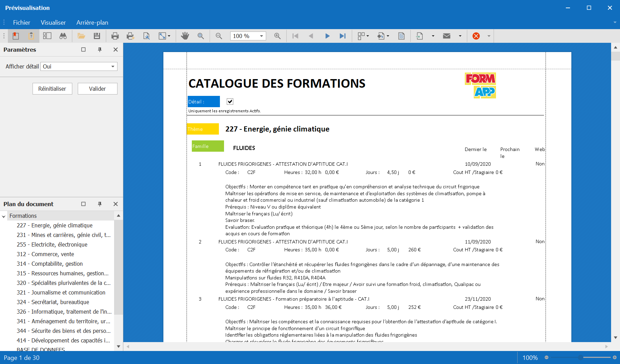Click the red close preview icon

coord(476,36)
